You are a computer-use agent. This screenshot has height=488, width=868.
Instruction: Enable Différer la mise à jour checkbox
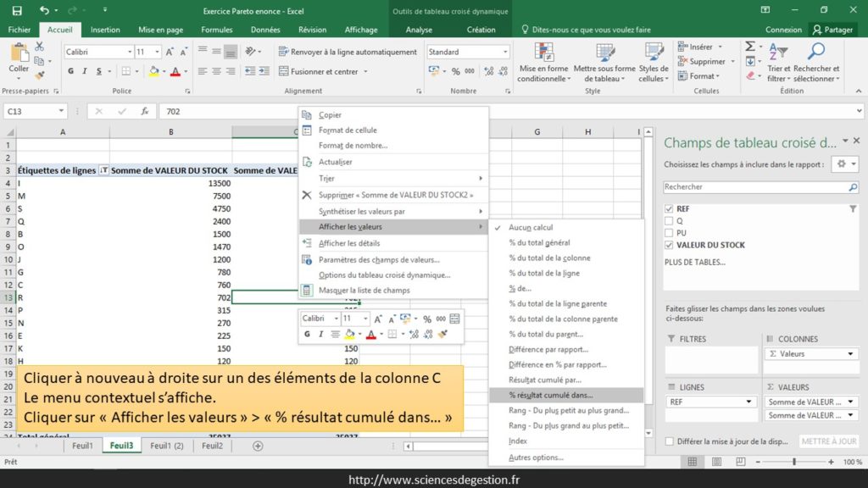[670, 441]
